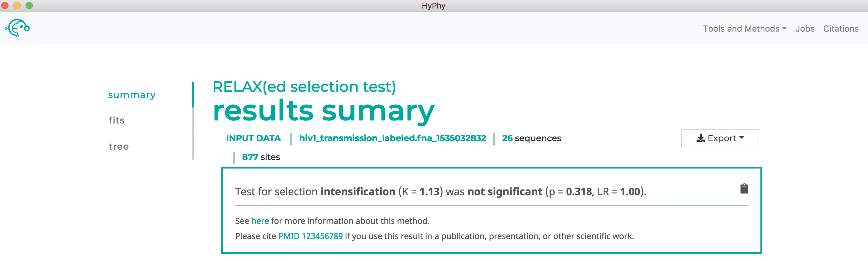Open the Citations page

[x=841, y=29]
